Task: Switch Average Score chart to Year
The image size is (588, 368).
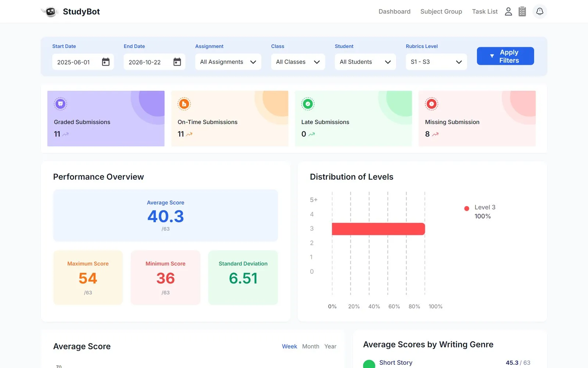Action: click(x=330, y=346)
